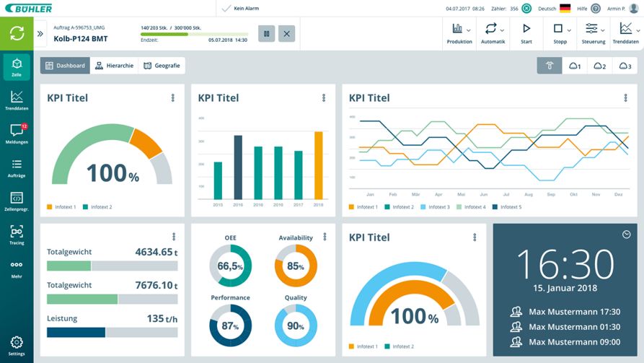Pause the current order job

click(266, 33)
